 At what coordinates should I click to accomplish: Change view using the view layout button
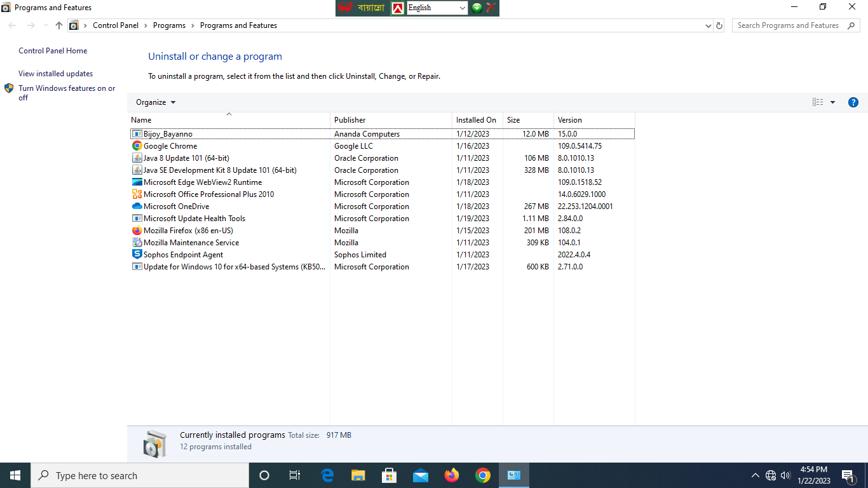point(818,102)
